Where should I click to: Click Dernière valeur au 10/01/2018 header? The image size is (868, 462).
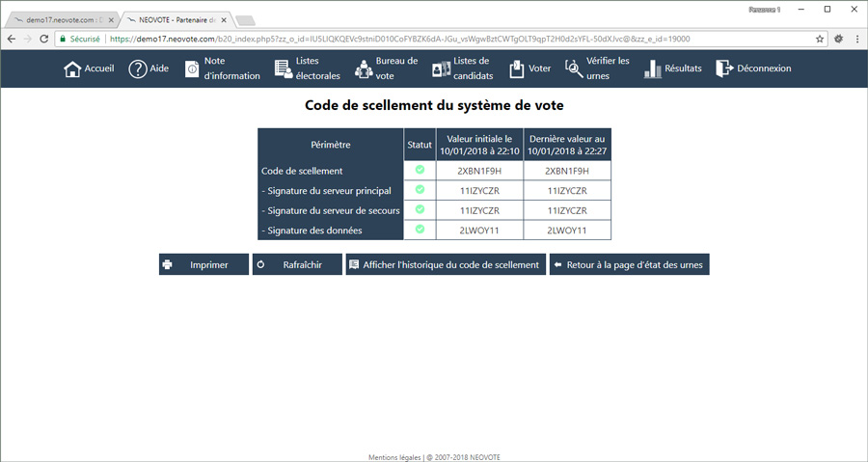[567, 145]
